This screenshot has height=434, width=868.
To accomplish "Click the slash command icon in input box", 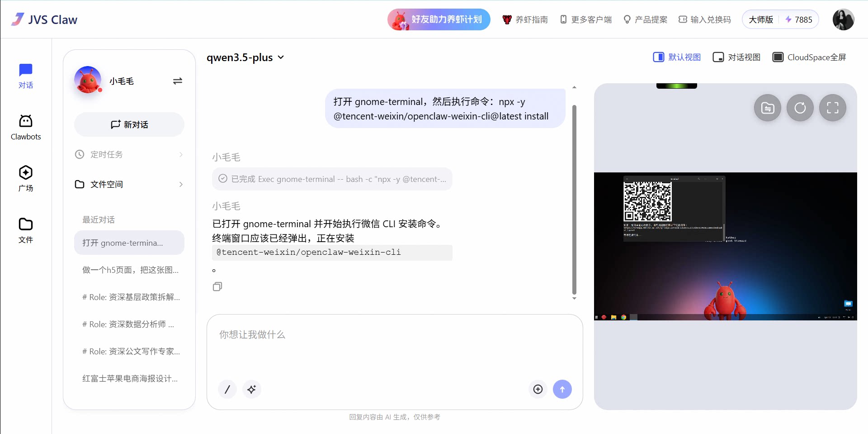I will (227, 389).
